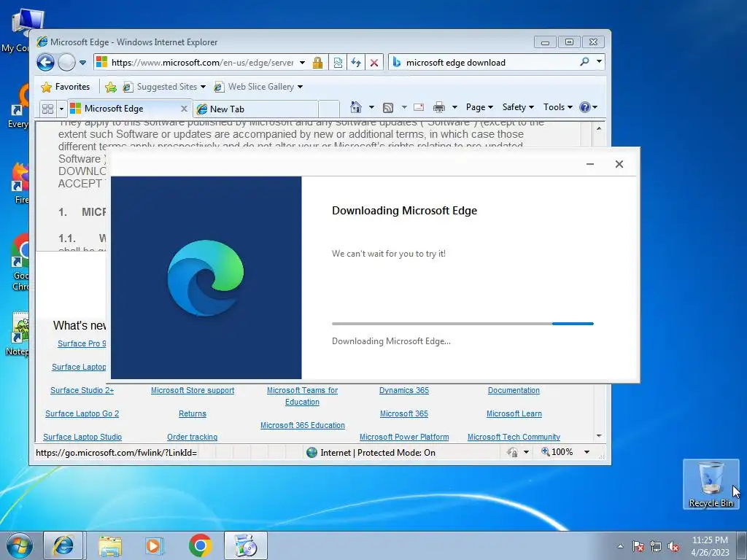Open the Surface Studio 2+ link

pyautogui.click(x=82, y=391)
